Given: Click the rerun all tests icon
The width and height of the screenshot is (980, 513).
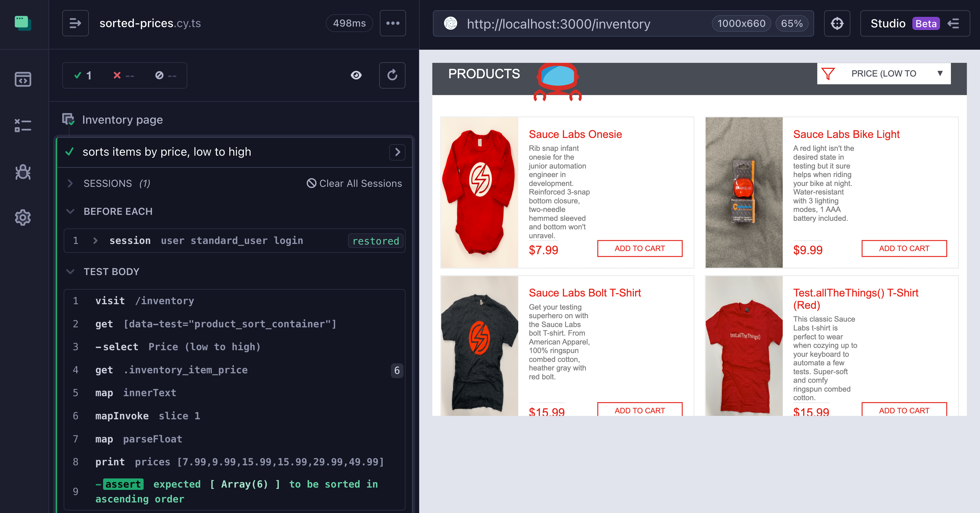Looking at the screenshot, I should click(x=392, y=75).
